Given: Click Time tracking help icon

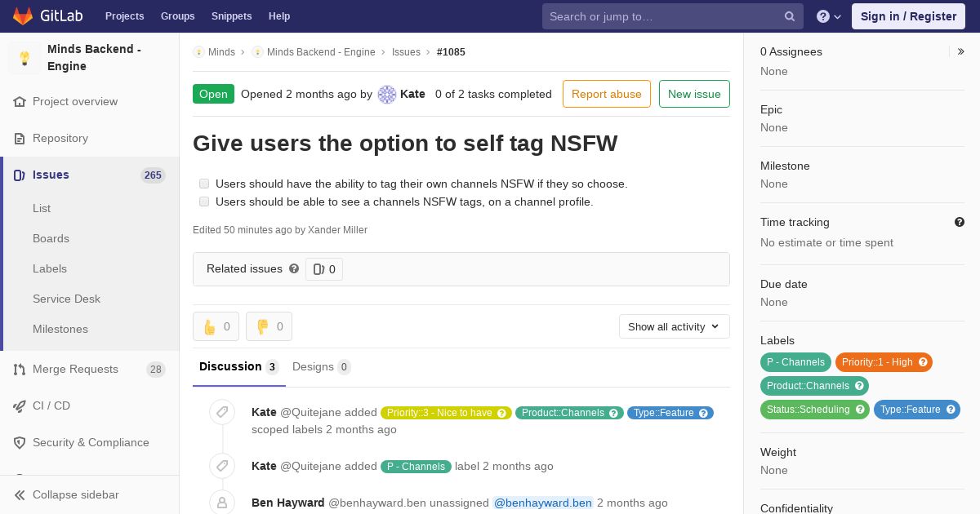Looking at the screenshot, I should click(960, 222).
